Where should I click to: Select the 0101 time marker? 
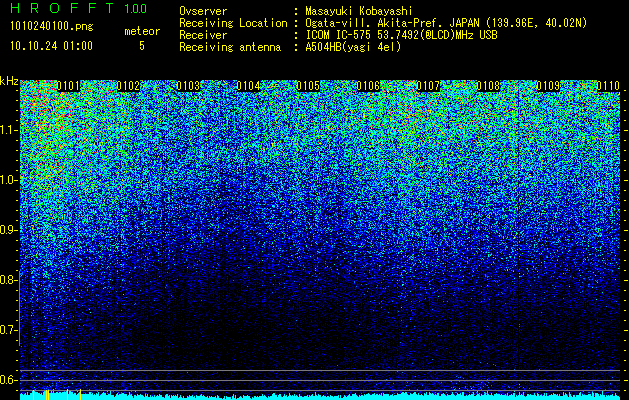click(x=68, y=86)
